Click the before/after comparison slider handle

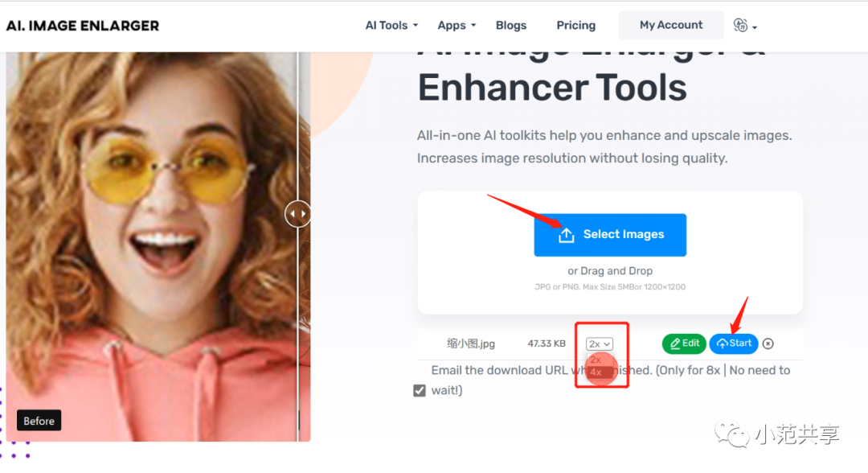pyautogui.click(x=297, y=214)
